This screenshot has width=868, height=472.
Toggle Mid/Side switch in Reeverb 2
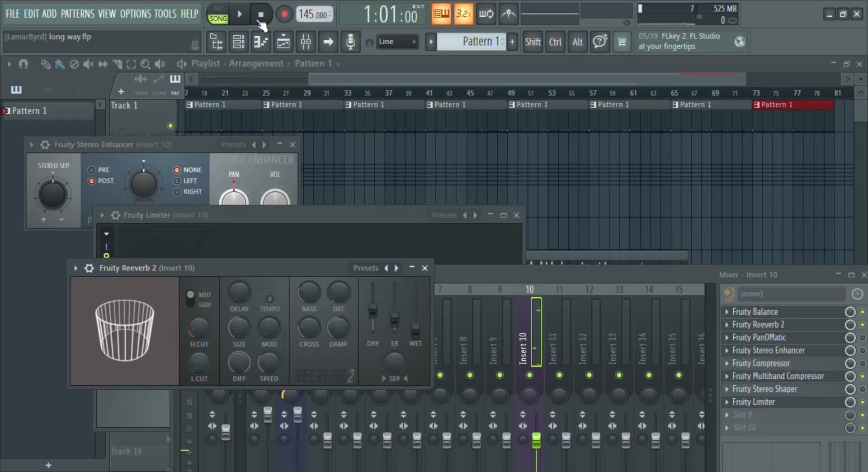[191, 298]
